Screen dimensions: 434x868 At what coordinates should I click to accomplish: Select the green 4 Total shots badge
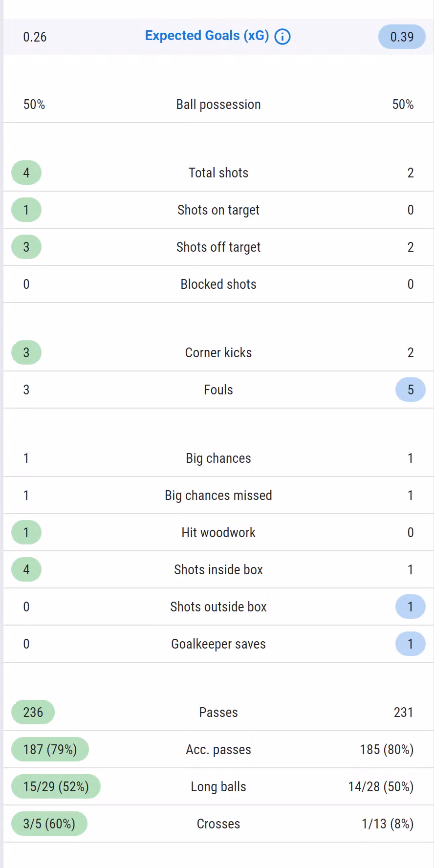click(26, 173)
